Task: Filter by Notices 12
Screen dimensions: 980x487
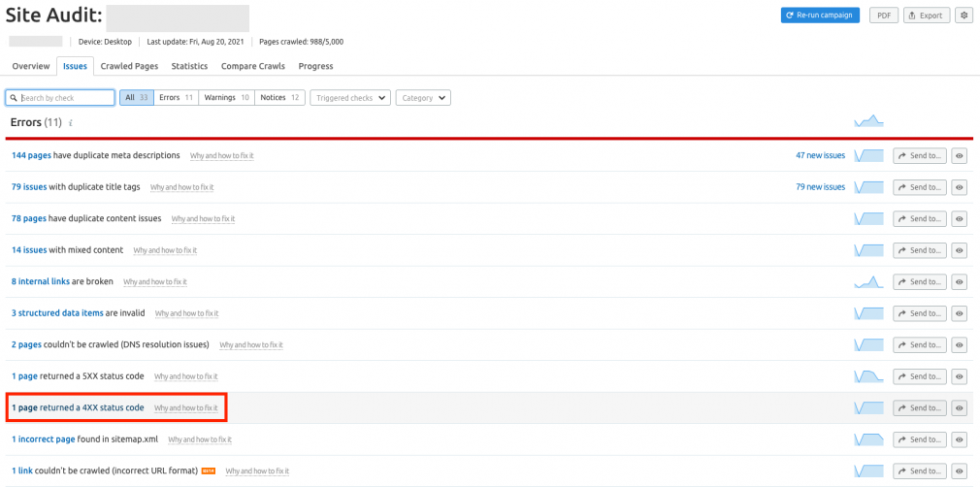Action: (280, 98)
